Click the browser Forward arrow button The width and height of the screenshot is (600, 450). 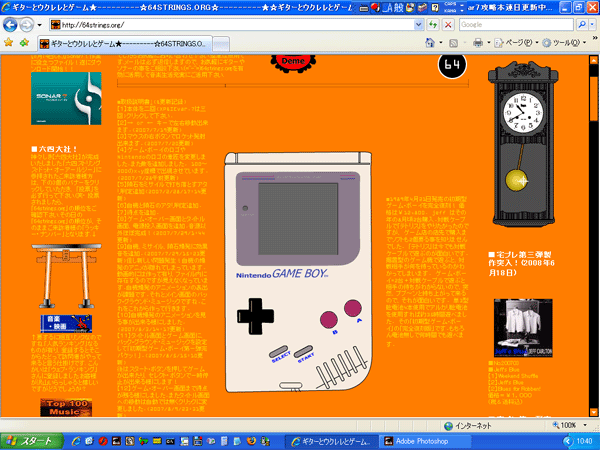point(26,25)
